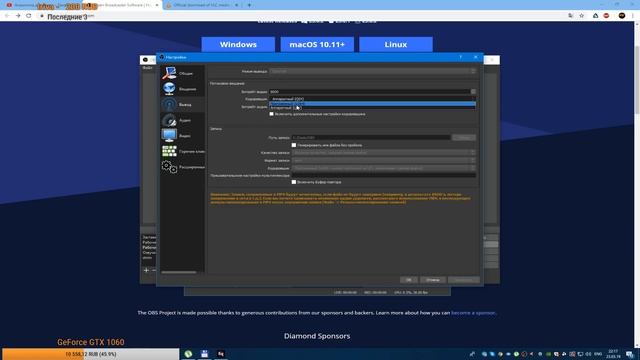Select the Output (Вывод) label in sidebar
The width and height of the screenshot is (640, 360).
coord(185,105)
